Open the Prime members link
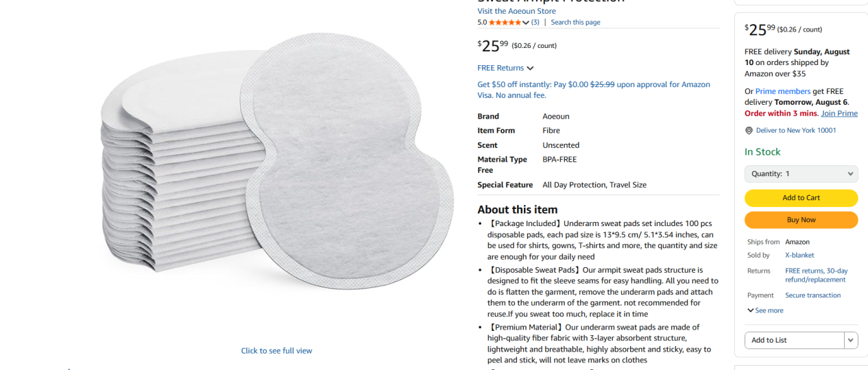Image resolution: width=868 pixels, height=370 pixels. click(x=783, y=91)
